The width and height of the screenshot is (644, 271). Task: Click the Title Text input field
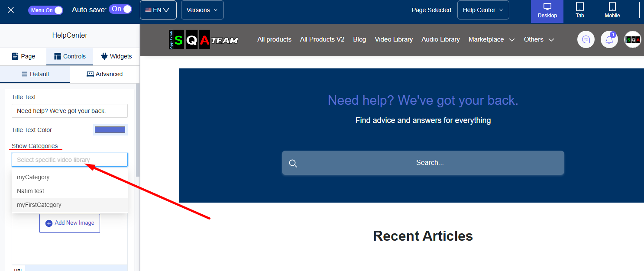[70, 111]
